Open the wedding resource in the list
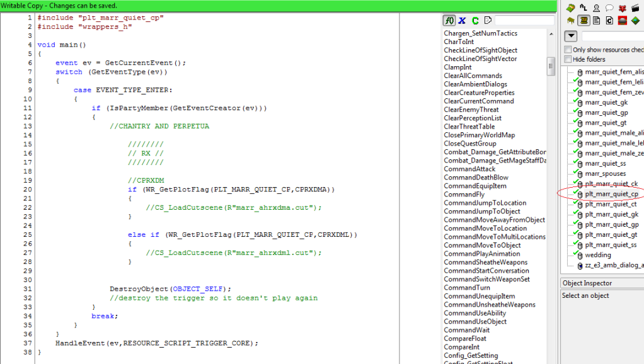This screenshot has width=644, height=364. click(597, 255)
